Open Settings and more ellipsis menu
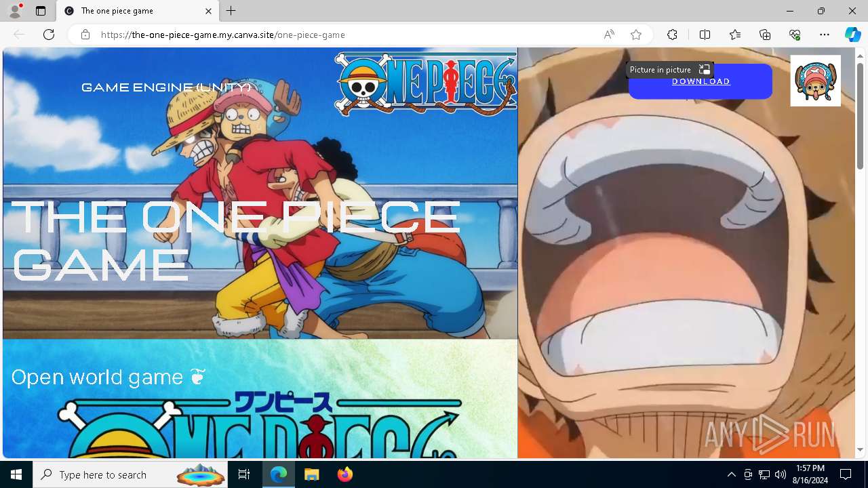Screen dimensions: 868x488 [825, 35]
